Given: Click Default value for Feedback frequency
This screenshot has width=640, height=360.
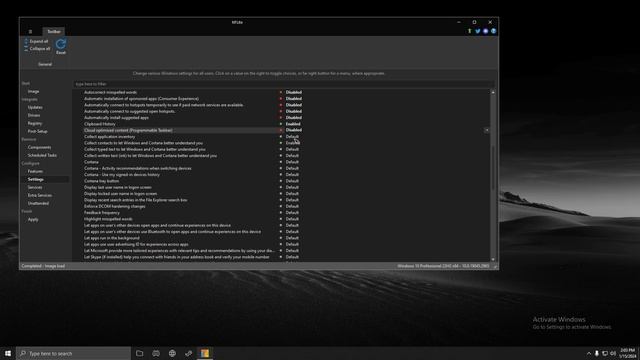Looking at the screenshot, I should pos(292,212).
